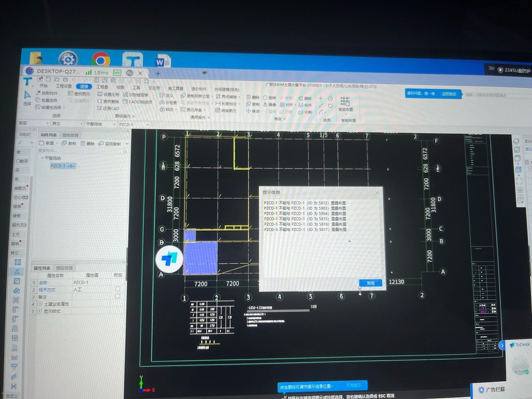The height and width of the screenshot is (399, 532).
Task: Open the 开始 ribbon tab
Action: [44, 86]
